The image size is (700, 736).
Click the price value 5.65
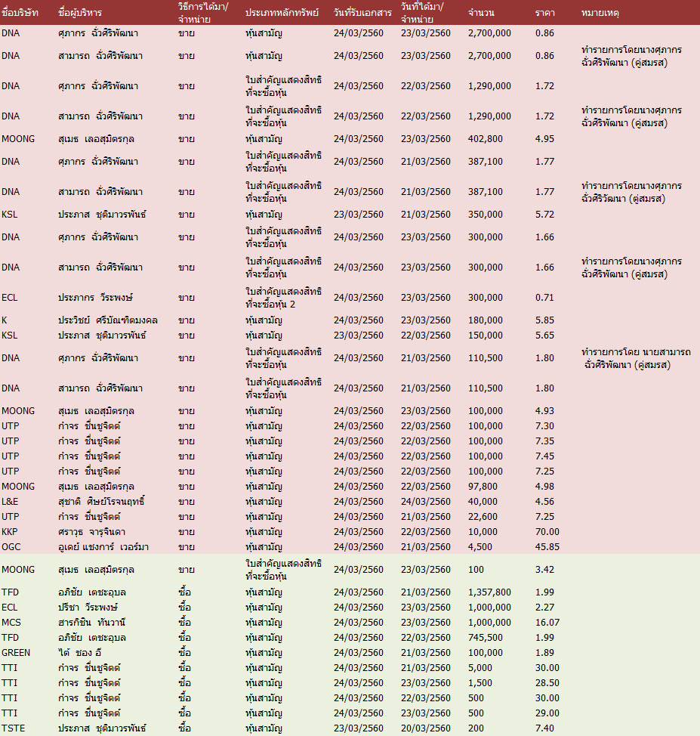click(x=544, y=336)
